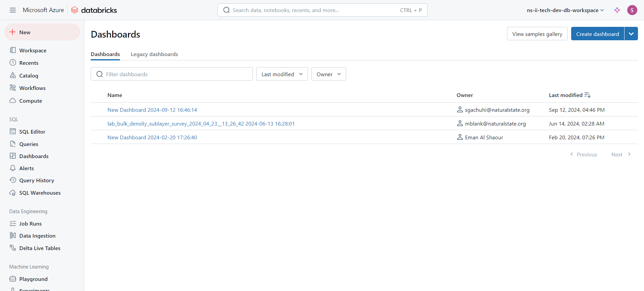Click the global search bar
Screen dimensions: 644x291
point(322,10)
